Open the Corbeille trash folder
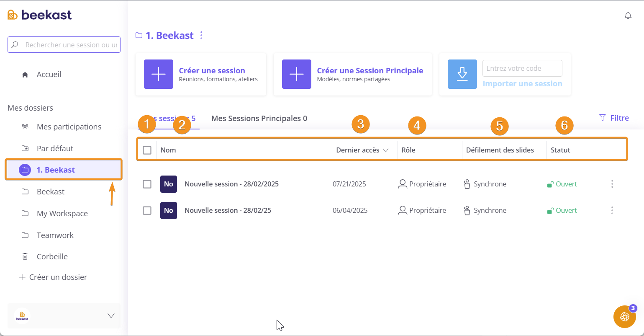This screenshot has width=644, height=336. click(x=52, y=256)
